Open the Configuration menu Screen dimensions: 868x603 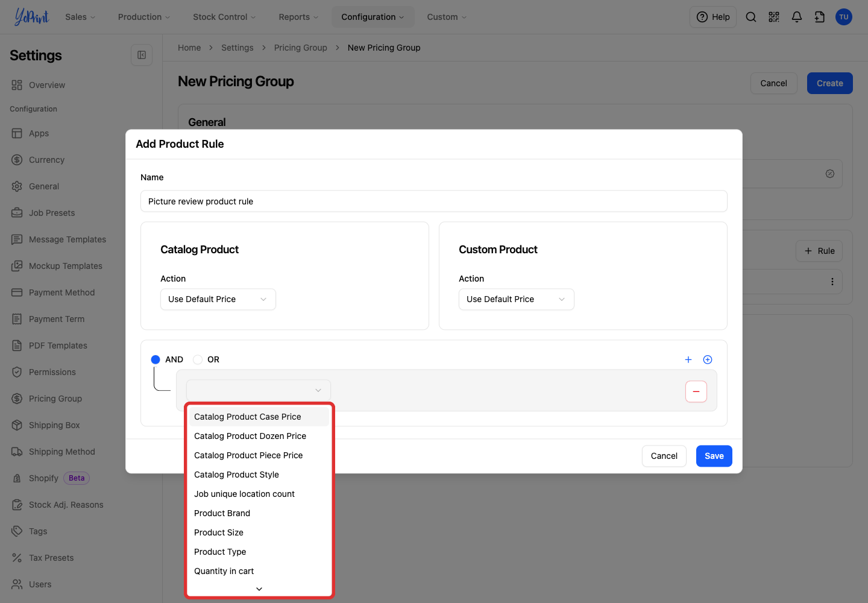pyautogui.click(x=373, y=17)
